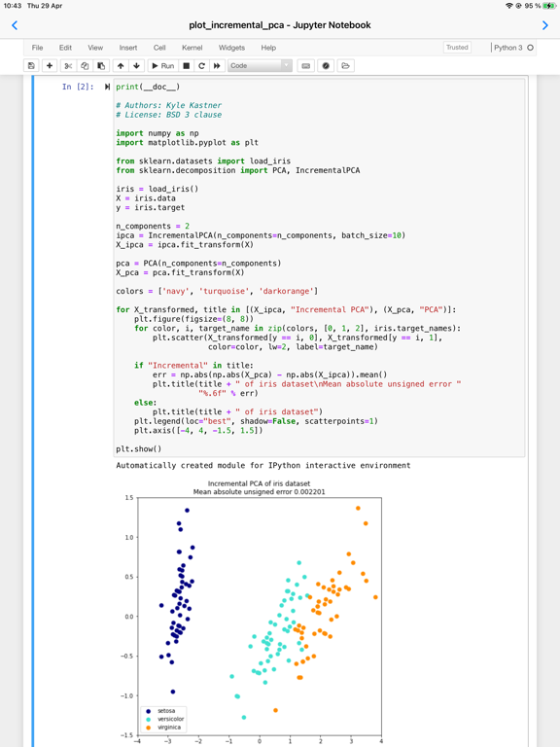This screenshot has height=747, width=560.
Task: Move selected cell down arrow
Action: (137, 66)
